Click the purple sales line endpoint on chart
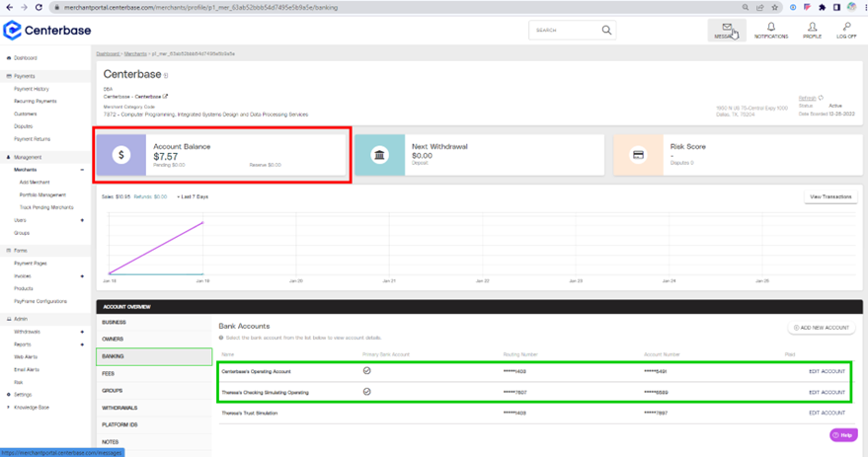 202,222
